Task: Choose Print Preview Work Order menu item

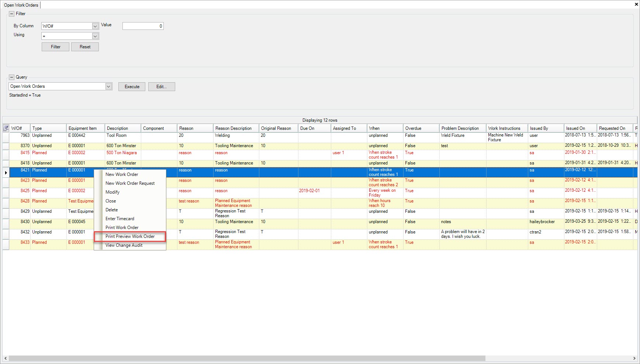Action: point(130,236)
